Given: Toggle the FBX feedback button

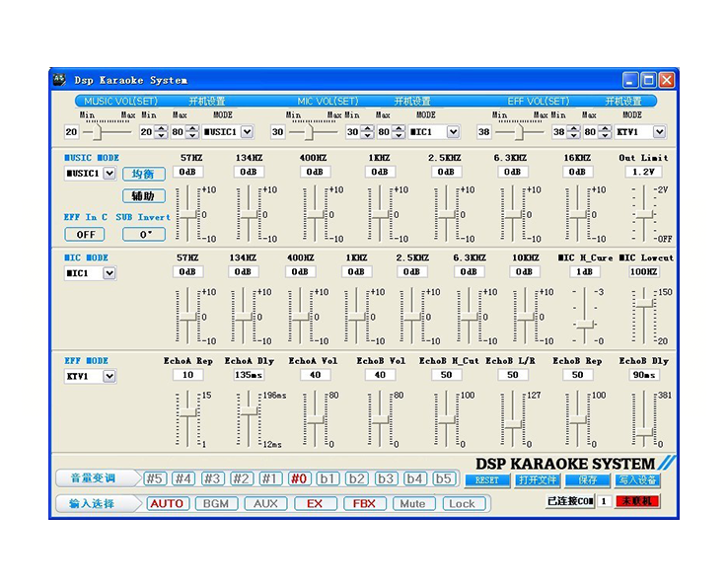Looking at the screenshot, I should pos(365,503).
